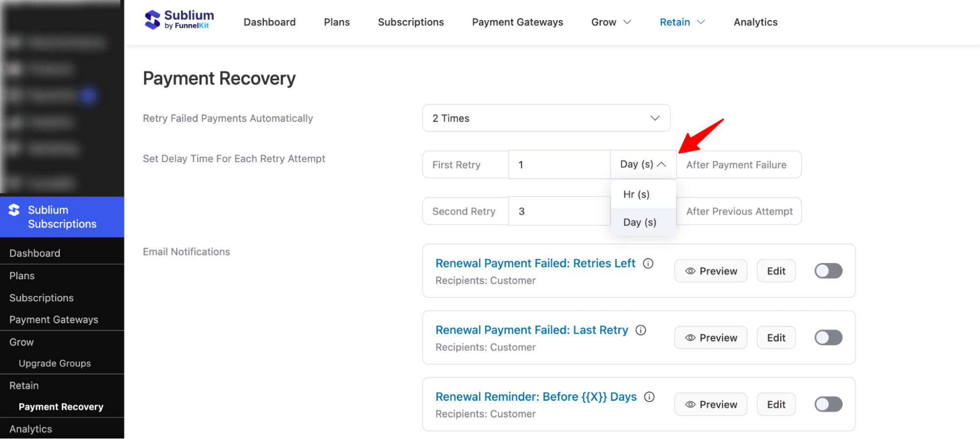Enable Renewal Payment Failed: Last Retry toggle
The height and width of the screenshot is (439, 980).
coord(828,338)
